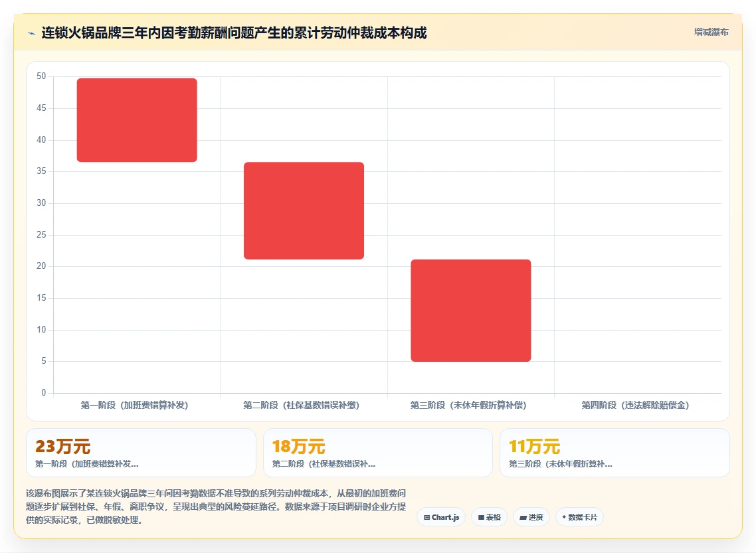The height and width of the screenshot is (553, 756).
Task: Click the red bar for 第三阶段 未休年假折算补偿
Action: [470, 310]
